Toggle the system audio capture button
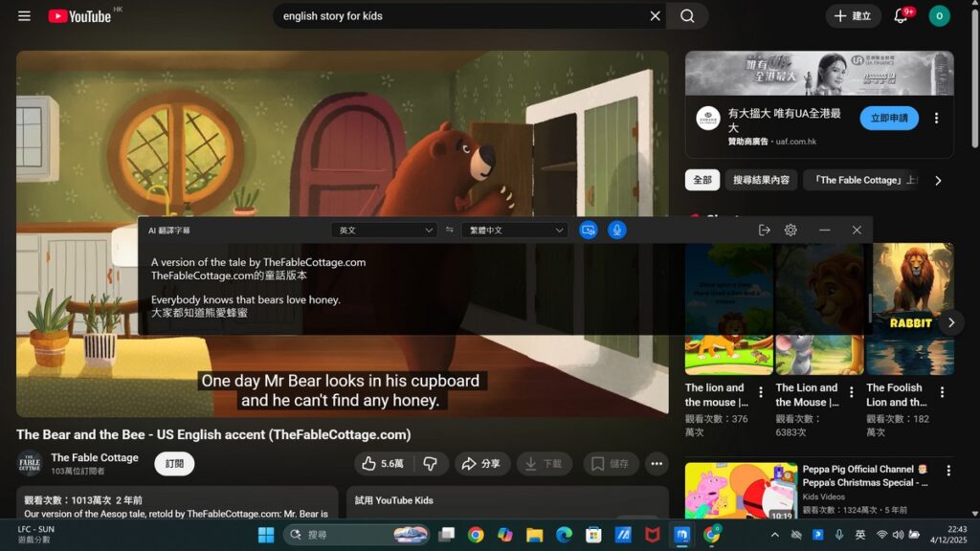980x551 pixels. (x=589, y=231)
